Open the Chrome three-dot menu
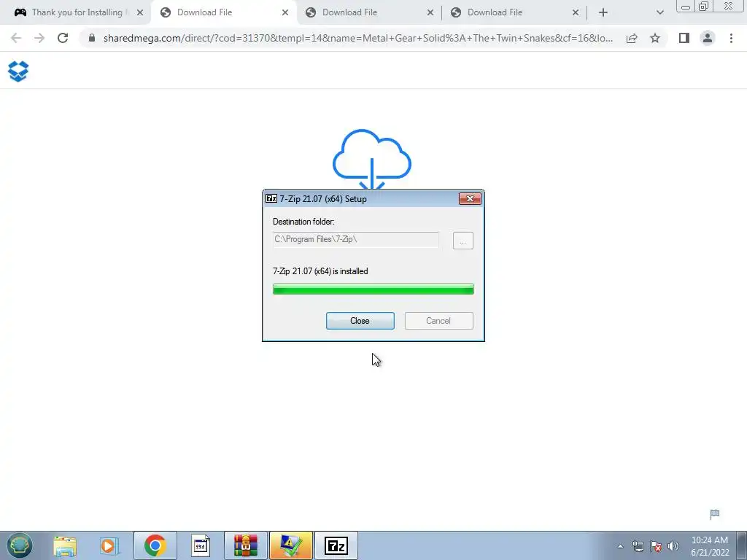747x560 pixels. [731, 38]
